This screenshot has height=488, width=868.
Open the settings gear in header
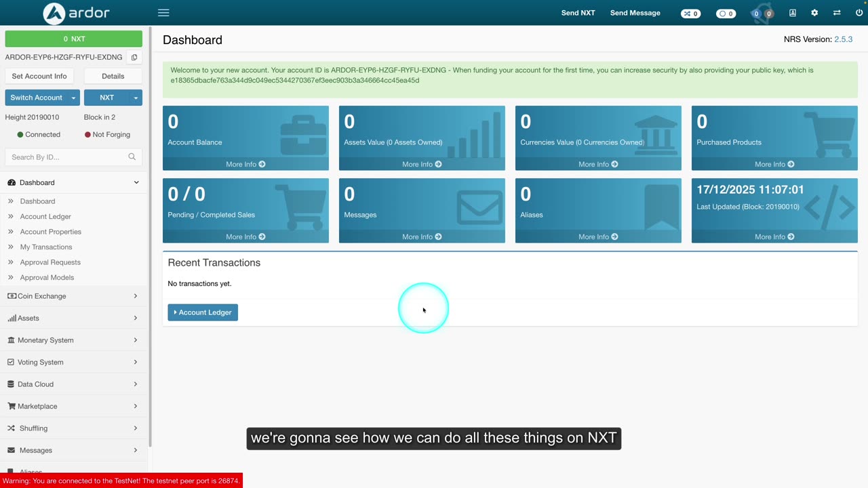[x=814, y=13]
